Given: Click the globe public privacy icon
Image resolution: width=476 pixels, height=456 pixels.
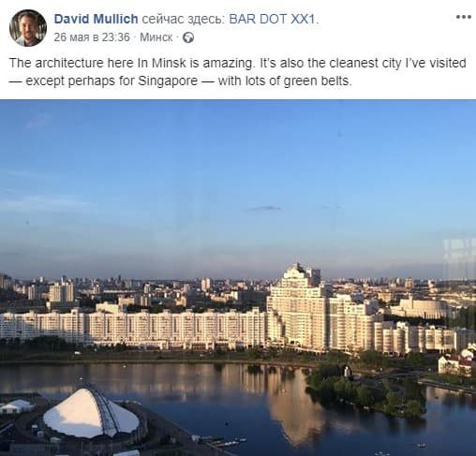Looking at the screenshot, I should (188, 37).
